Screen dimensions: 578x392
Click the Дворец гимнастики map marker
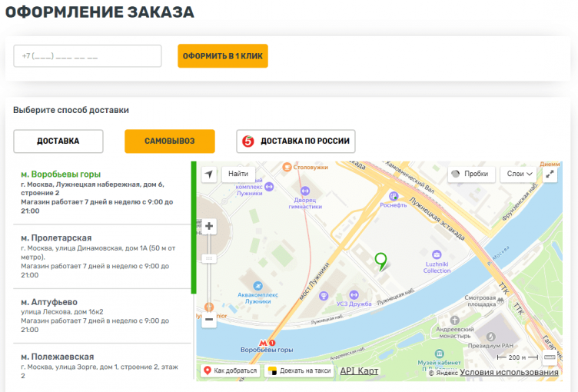(305, 191)
